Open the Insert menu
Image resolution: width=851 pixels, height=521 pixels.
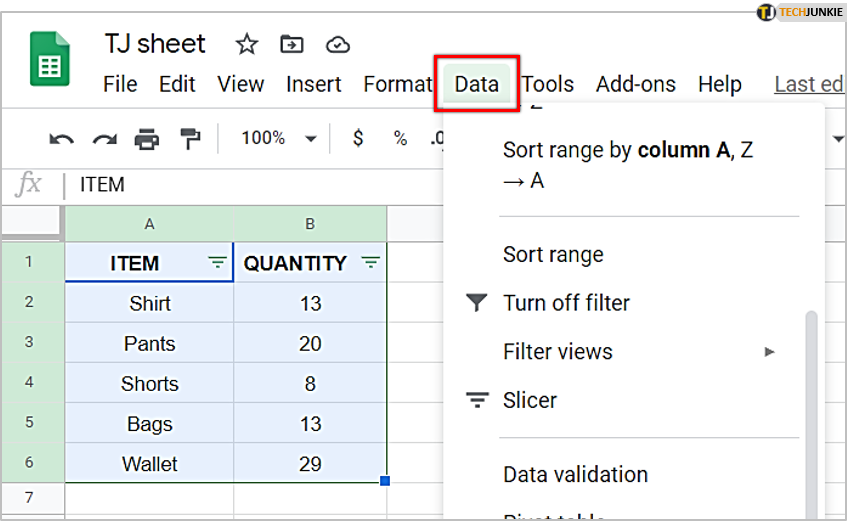[314, 84]
